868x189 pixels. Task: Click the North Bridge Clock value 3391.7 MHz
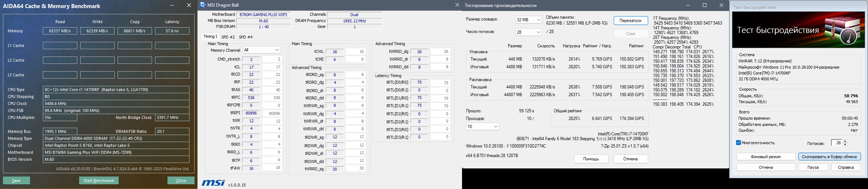pyautogui.click(x=172, y=117)
